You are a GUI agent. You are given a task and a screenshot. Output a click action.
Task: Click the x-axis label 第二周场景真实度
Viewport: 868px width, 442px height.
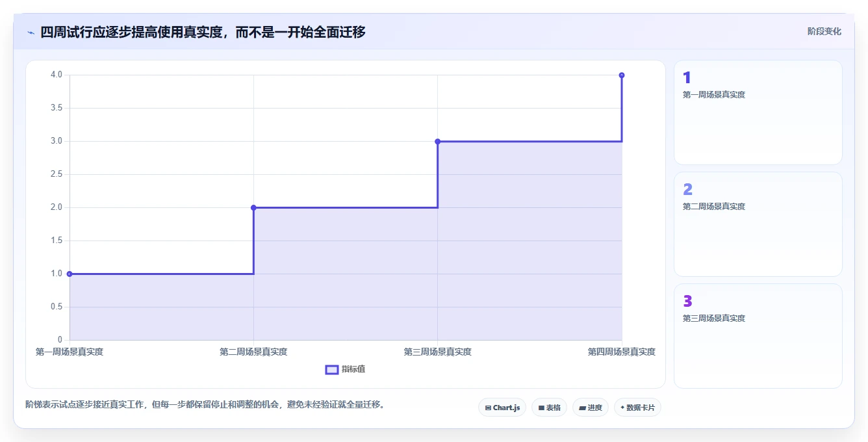click(253, 352)
